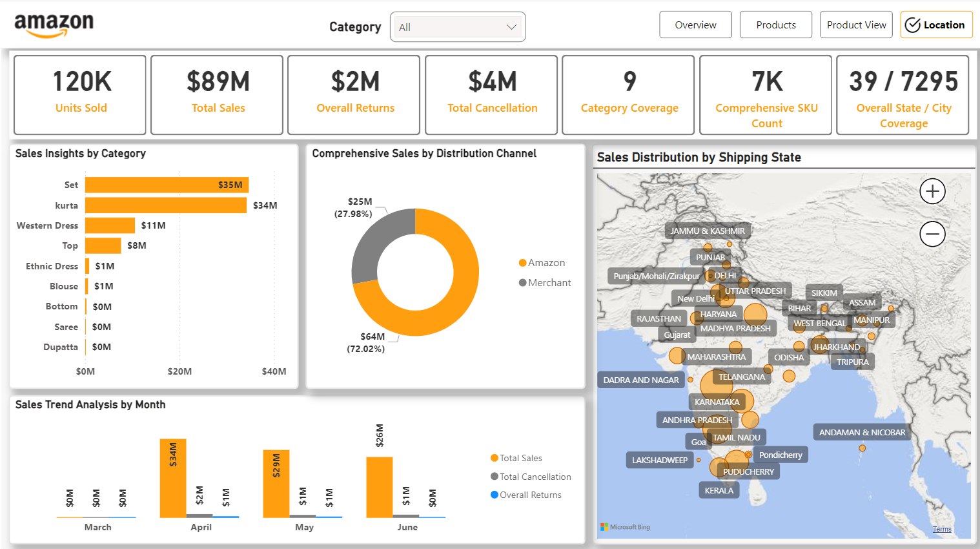
Task: Click the KARNATAKA map label
Action: pos(717,402)
